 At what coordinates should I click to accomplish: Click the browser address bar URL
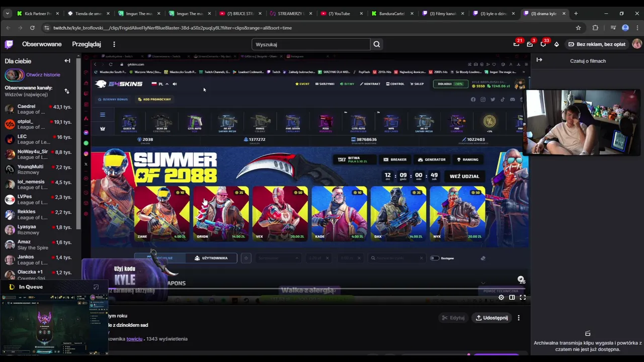173,28
